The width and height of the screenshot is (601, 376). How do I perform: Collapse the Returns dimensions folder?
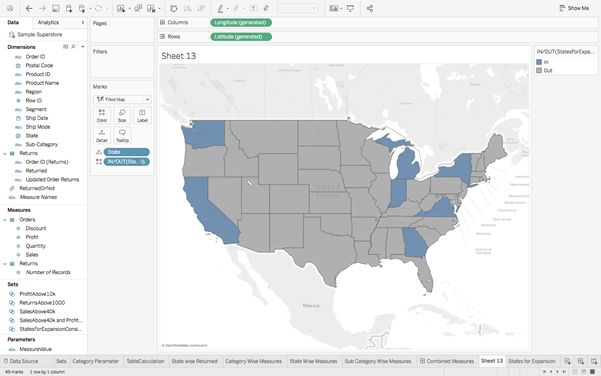5,153
